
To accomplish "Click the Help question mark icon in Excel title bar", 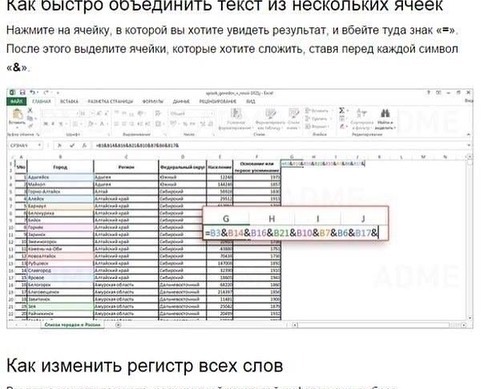I will (429, 92).
